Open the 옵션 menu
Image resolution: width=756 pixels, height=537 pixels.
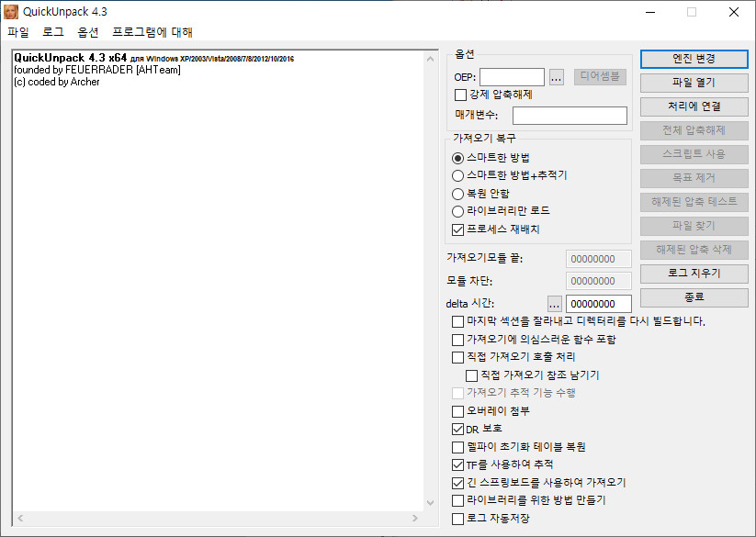88,32
